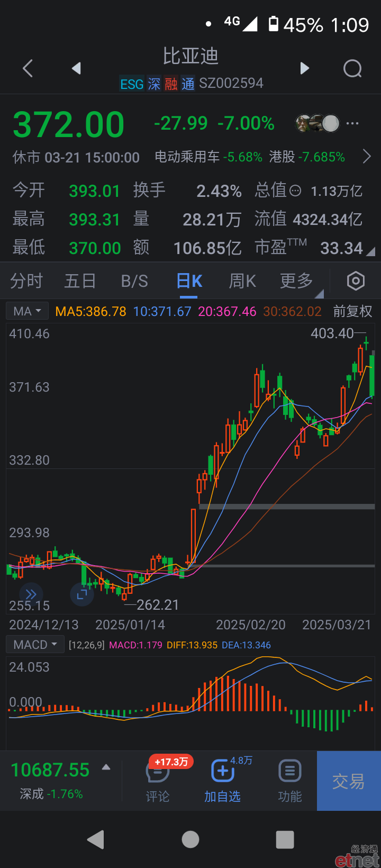The width and height of the screenshot is (381, 868).
Task: Expand quote details triangle beside 33.34
Action: click(370, 251)
